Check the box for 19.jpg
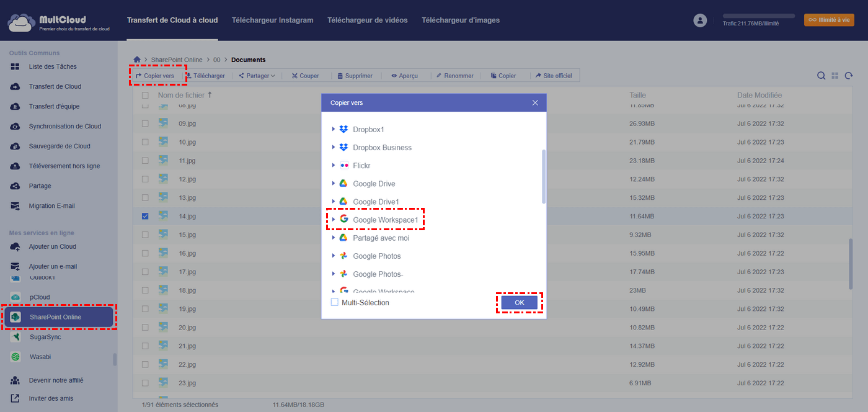 click(145, 309)
